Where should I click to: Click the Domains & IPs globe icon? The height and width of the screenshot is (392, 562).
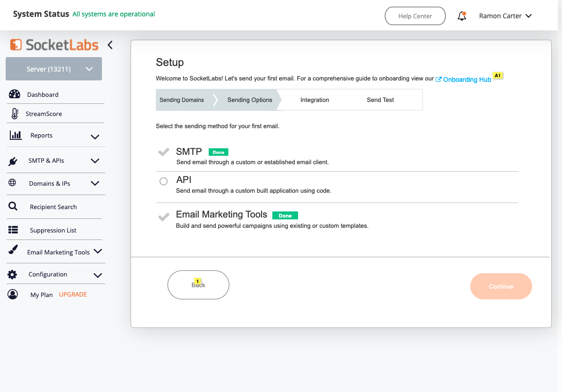[x=13, y=183]
